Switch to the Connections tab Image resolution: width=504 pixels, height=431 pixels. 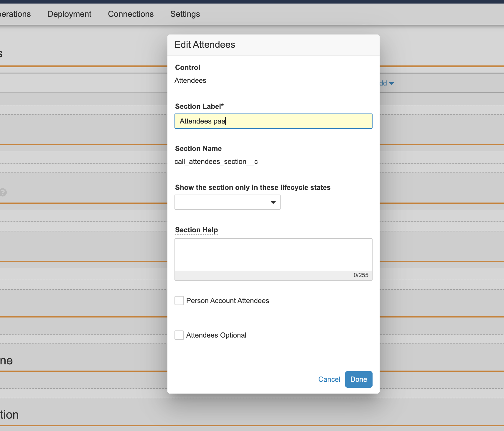point(131,14)
